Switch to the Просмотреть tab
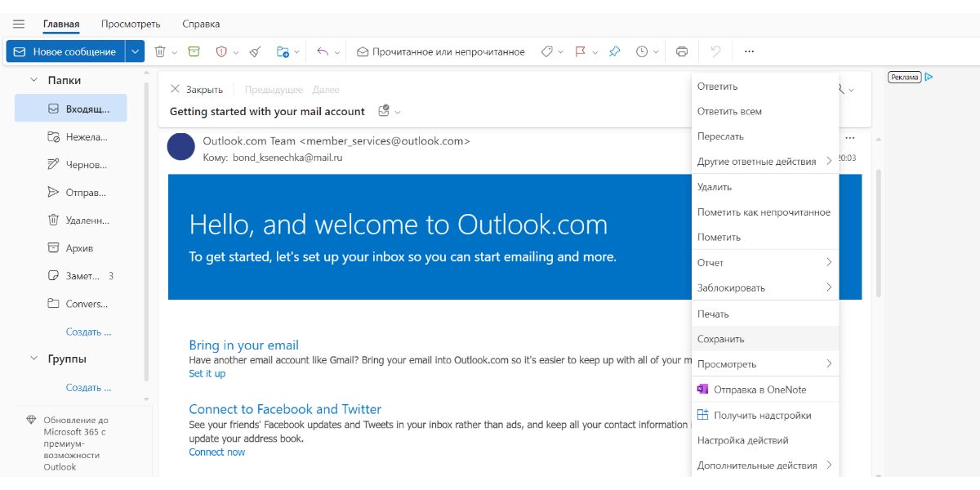The image size is (980, 490). [x=131, y=24]
